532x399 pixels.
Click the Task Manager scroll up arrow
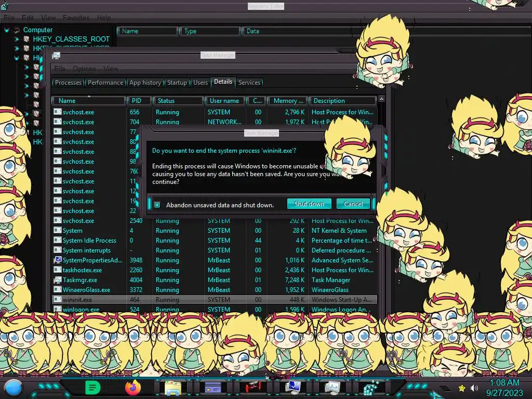(x=381, y=99)
